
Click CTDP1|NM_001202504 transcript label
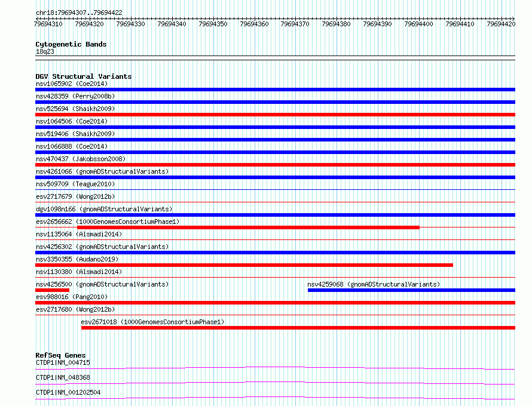point(68,392)
